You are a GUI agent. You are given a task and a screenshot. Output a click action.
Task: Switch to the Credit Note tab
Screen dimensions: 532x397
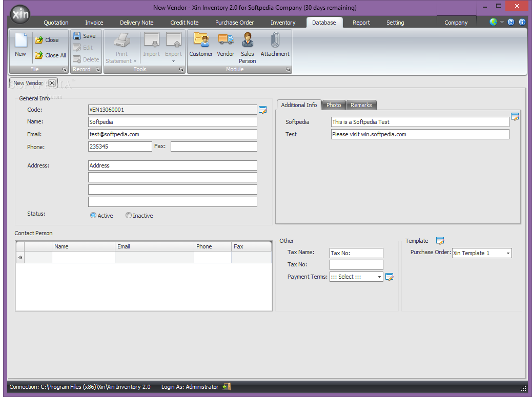[x=184, y=23]
